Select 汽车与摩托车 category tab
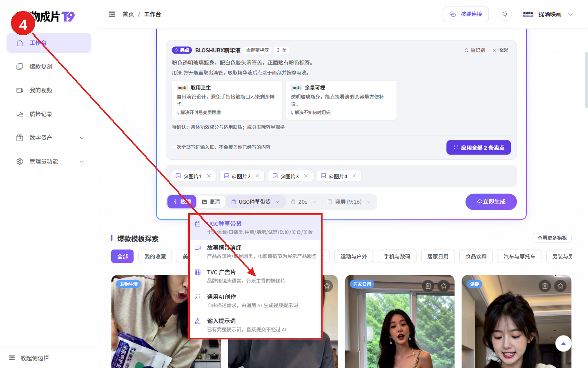Image resolution: width=588 pixels, height=368 pixels. click(519, 256)
